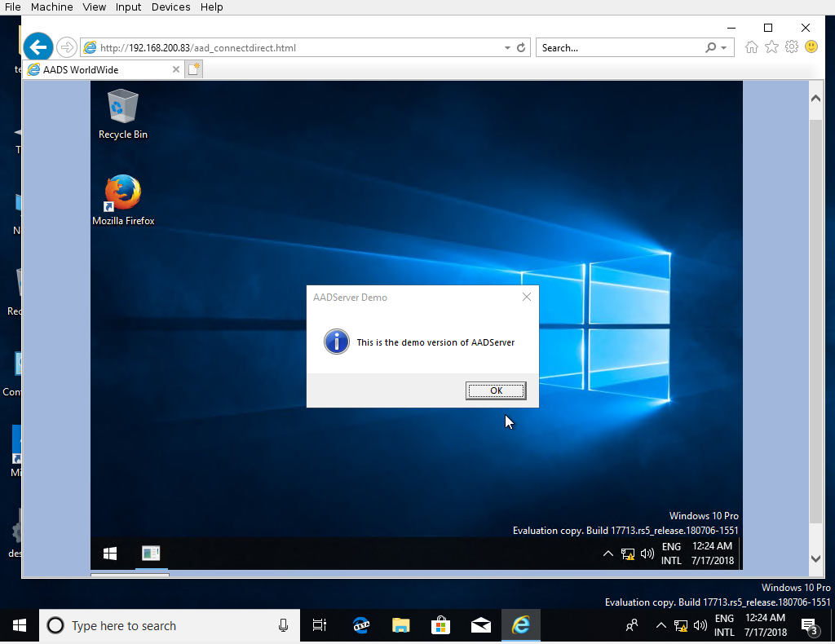Show hidden tray icons in remote taskbar

tap(607, 554)
